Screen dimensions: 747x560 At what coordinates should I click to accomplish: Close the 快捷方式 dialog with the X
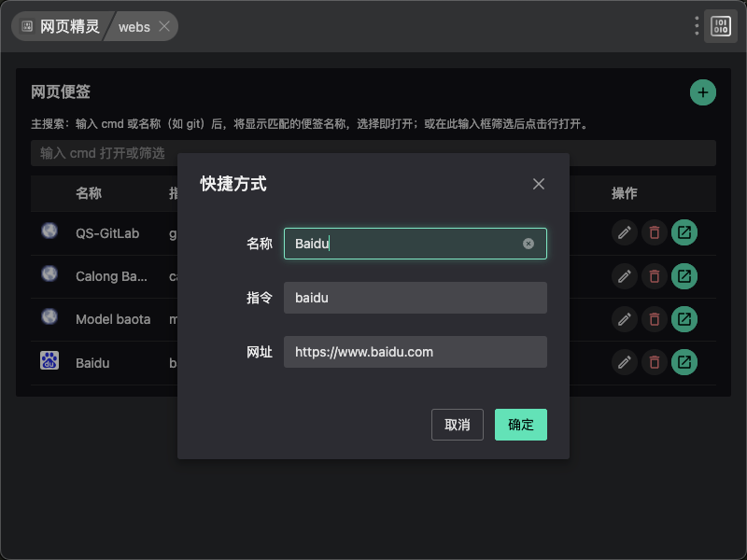coord(539,184)
